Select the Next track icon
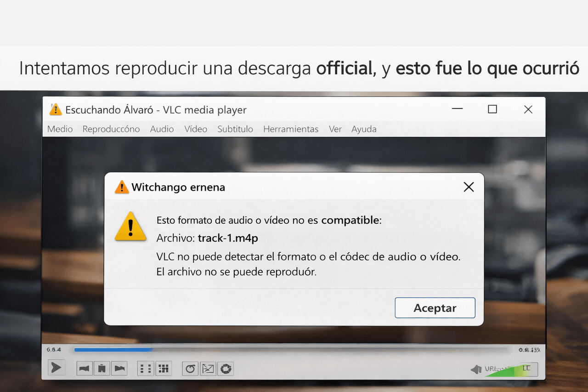Viewport: 588px width, 392px height. click(119, 368)
